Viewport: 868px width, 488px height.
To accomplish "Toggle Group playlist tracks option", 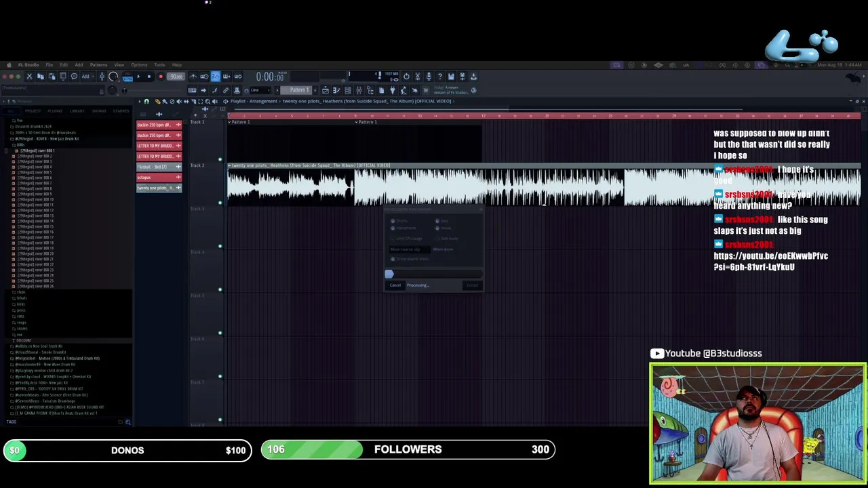I will click(x=393, y=259).
